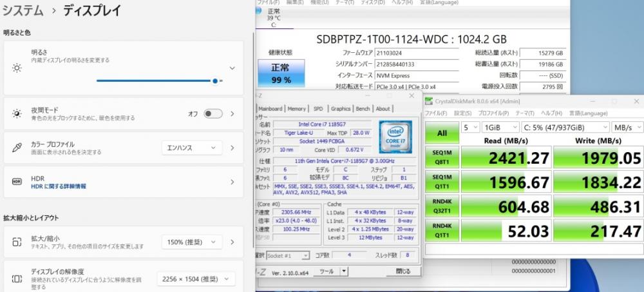Run the RND4K Q1T1 test
644x292 pixels.
click(x=442, y=230)
